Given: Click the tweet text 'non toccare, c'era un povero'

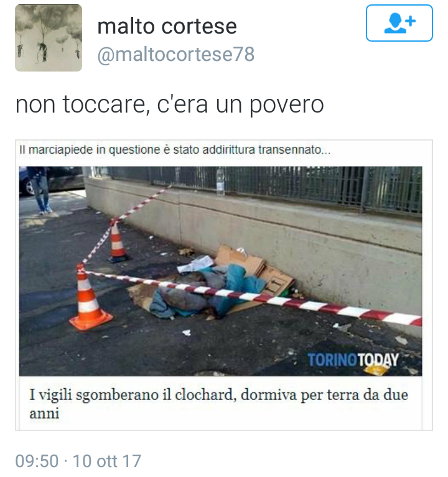Looking at the screenshot, I should tap(169, 104).
